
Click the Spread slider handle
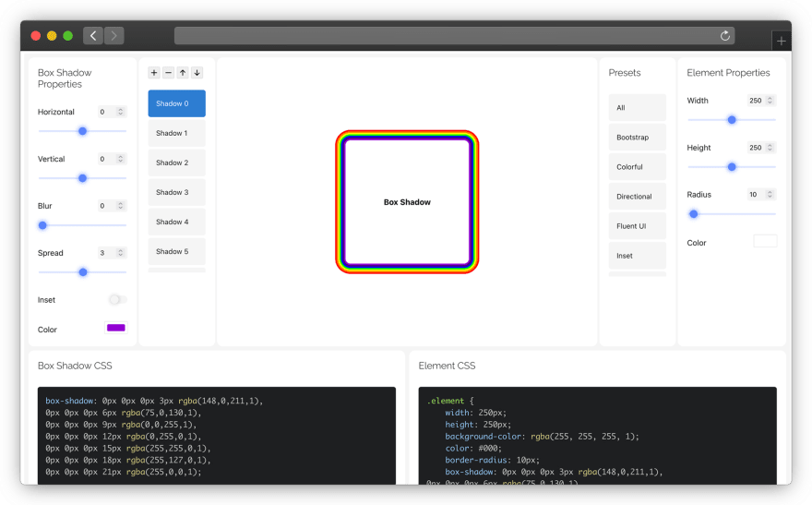click(83, 272)
